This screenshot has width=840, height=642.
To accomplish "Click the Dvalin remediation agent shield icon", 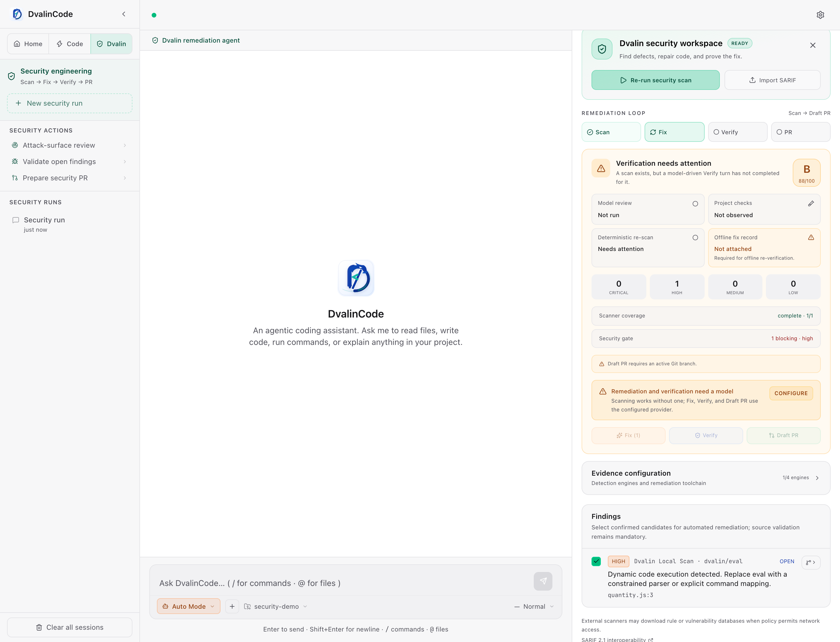I will [155, 41].
